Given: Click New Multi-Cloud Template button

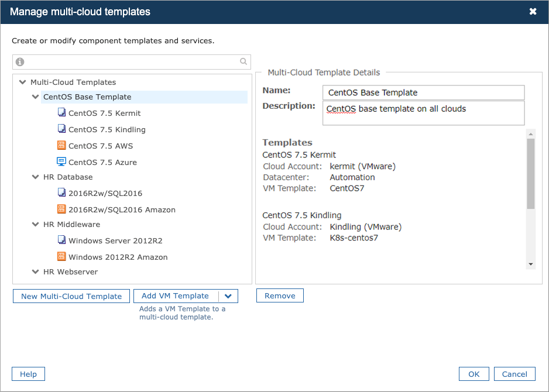Looking at the screenshot, I should coord(71,296).
